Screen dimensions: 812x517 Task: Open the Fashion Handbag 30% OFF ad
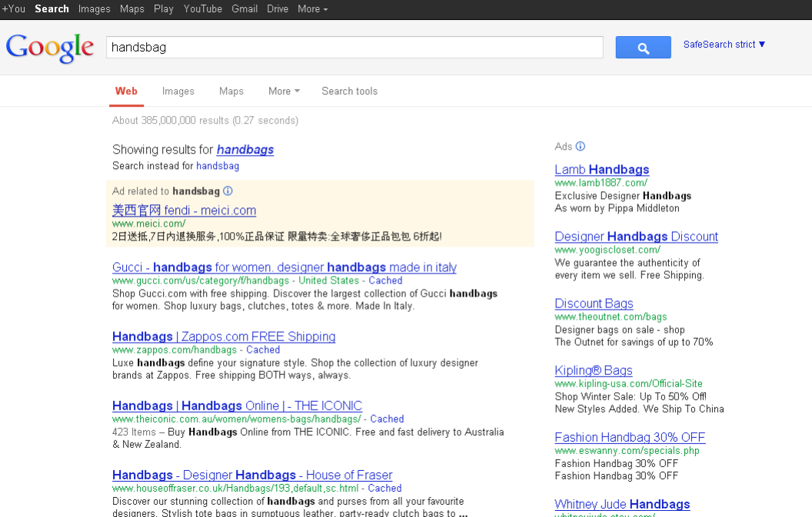point(630,437)
